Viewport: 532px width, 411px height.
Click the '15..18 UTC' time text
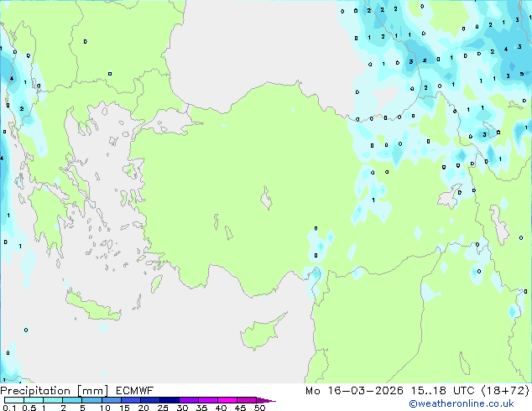(442, 391)
